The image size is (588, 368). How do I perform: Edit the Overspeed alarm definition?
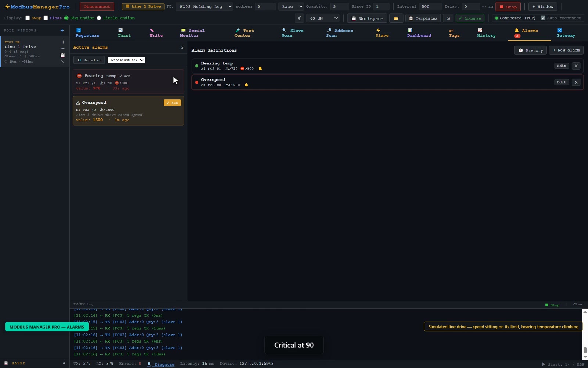click(561, 82)
